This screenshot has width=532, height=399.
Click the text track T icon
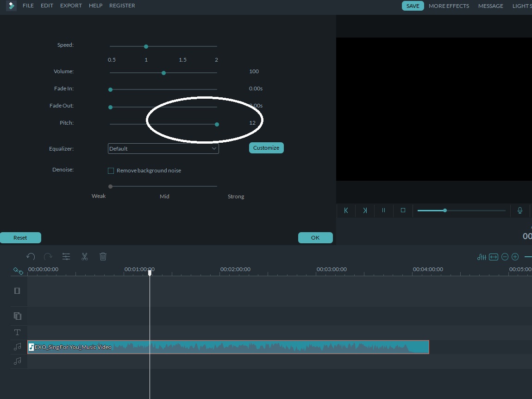click(x=17, y=332)
